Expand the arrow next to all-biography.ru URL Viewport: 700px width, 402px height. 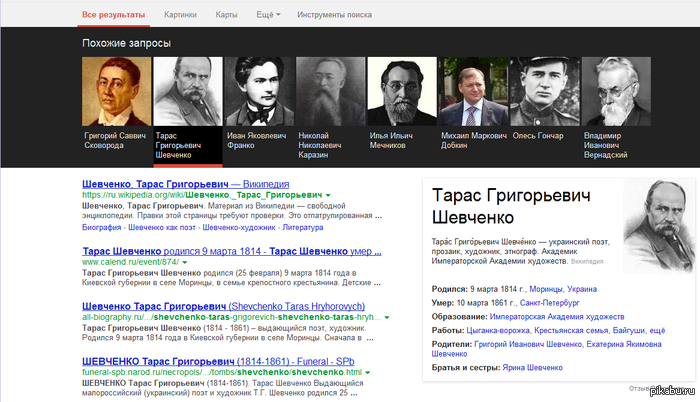(x=387, y=318)
